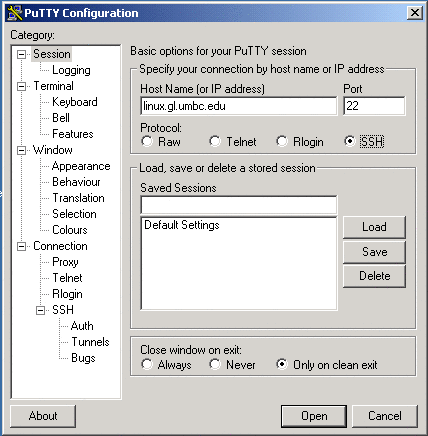428x436 pixels.
Task: Collapse the Terminal tree node
Action: tap(21, 86)
